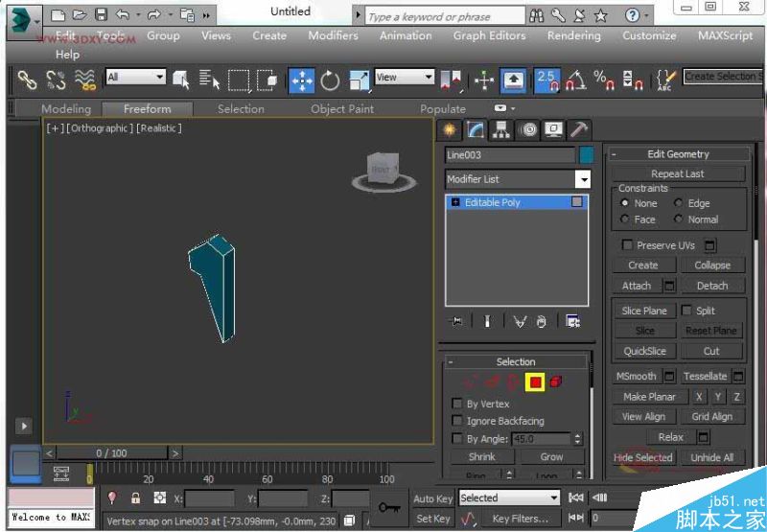Viewport: 767px width, 532px height.
Task: Toggle the 2.5D Snaps button
Action: coord(546,81)
